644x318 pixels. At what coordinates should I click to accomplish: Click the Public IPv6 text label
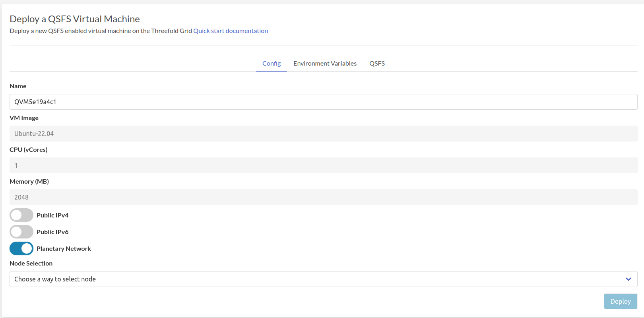point(52,232)
